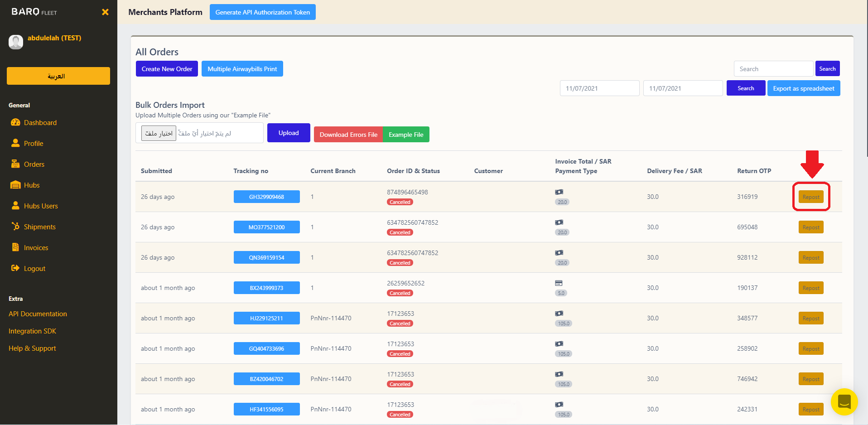Open tracking number GQ404733696
This screenshot has height=425, width=868.
pos(266,348)
